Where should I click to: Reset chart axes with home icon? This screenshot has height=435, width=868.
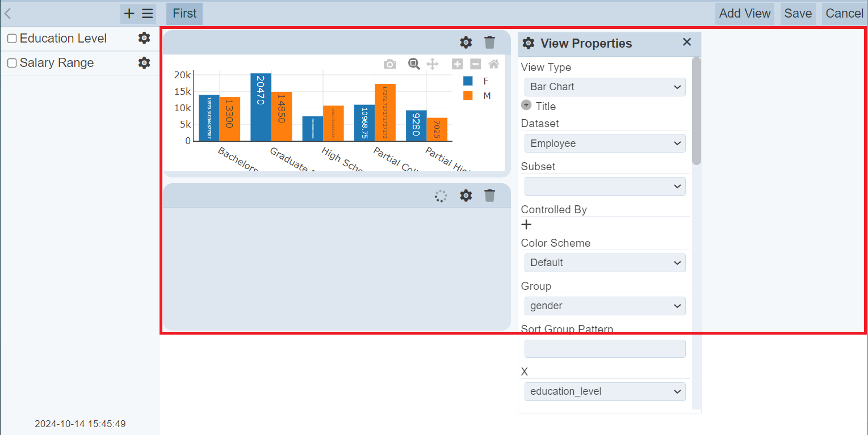click(494, 64)
